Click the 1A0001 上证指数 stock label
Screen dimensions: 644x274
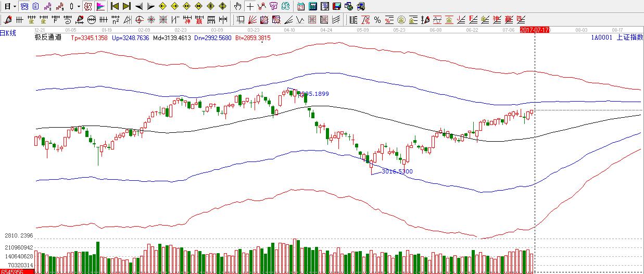616,38
